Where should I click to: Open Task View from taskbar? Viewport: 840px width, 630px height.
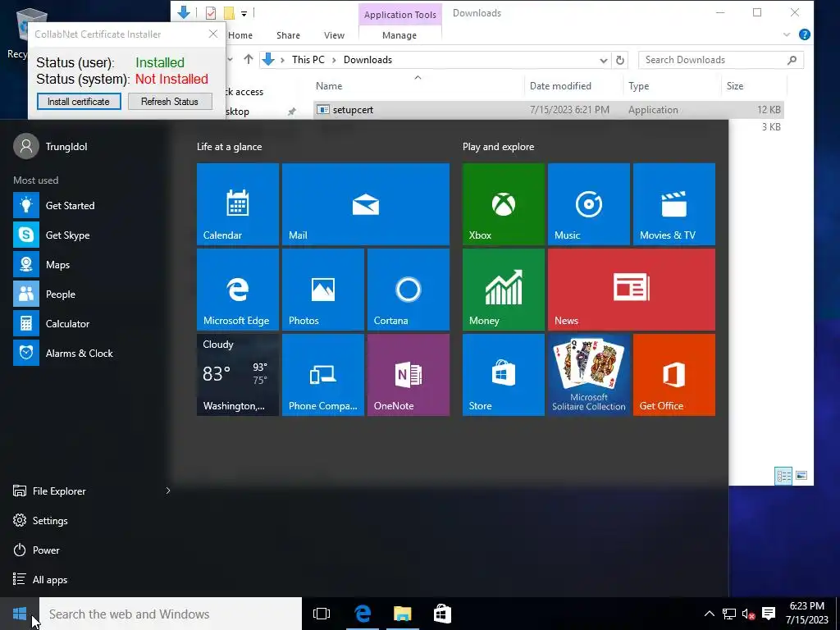[x=322, y=614]
